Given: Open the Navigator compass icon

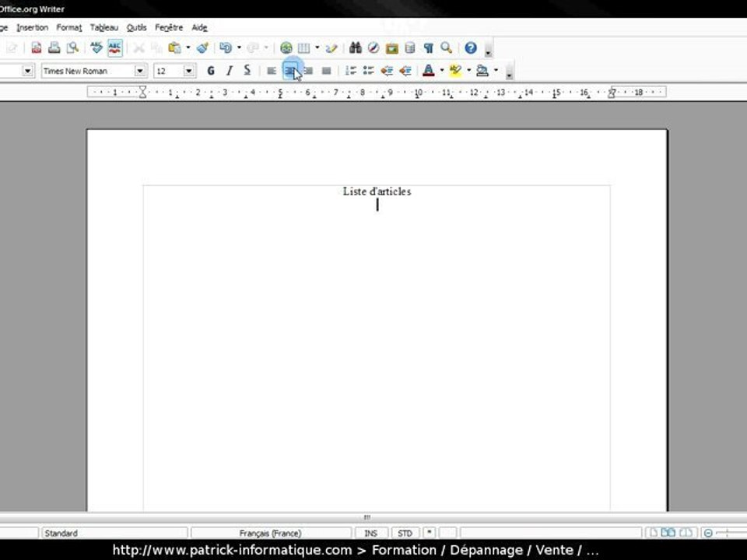Looking at the screenshot, I should tap(373, 47).
